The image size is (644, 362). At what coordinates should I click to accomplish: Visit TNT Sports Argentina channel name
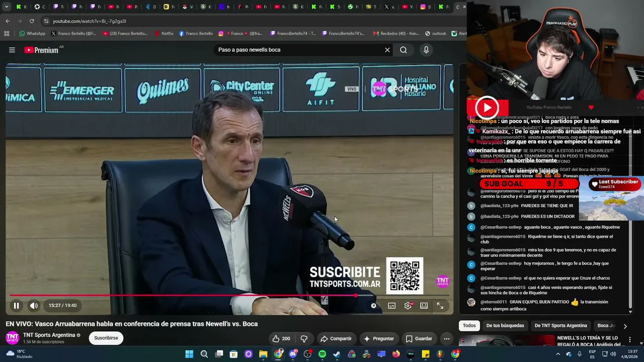pos(49,335)
